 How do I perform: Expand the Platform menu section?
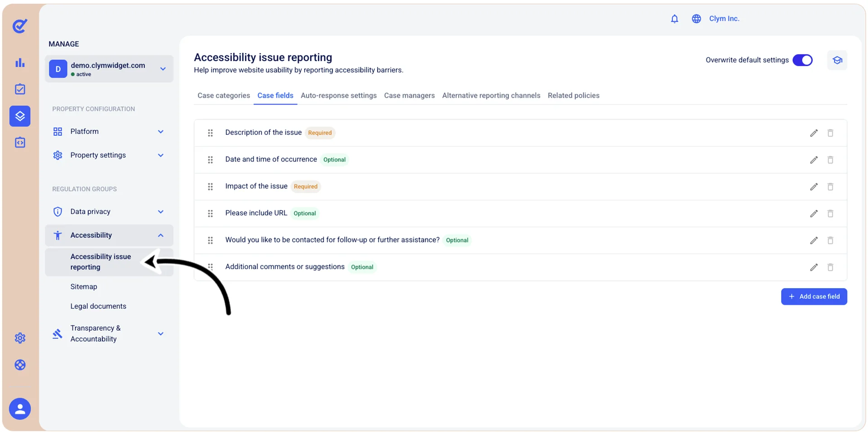pos(109,132)
